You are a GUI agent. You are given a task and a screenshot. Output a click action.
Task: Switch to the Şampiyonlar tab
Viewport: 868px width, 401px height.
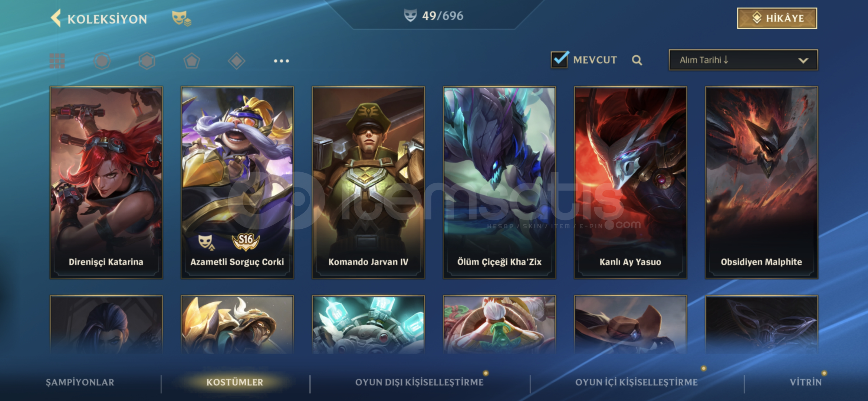click(x=80, y=382)
